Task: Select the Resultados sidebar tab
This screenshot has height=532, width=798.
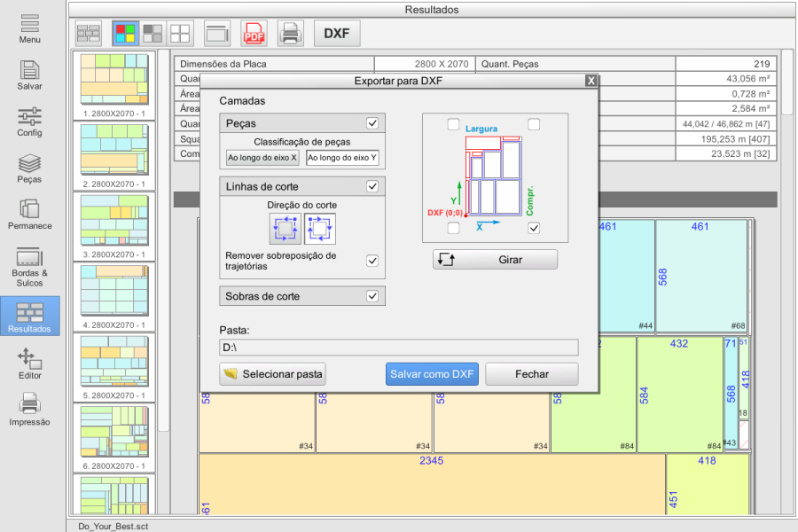Action: 29,317
